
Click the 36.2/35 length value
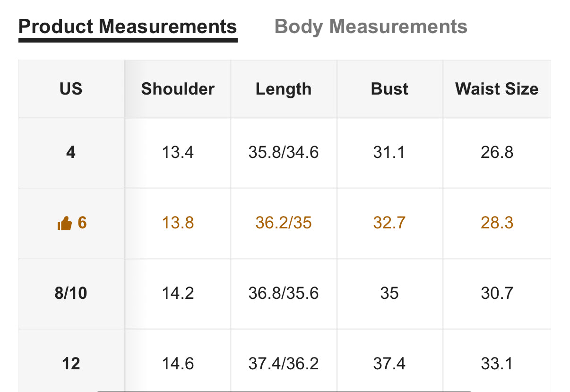[284, 223]
